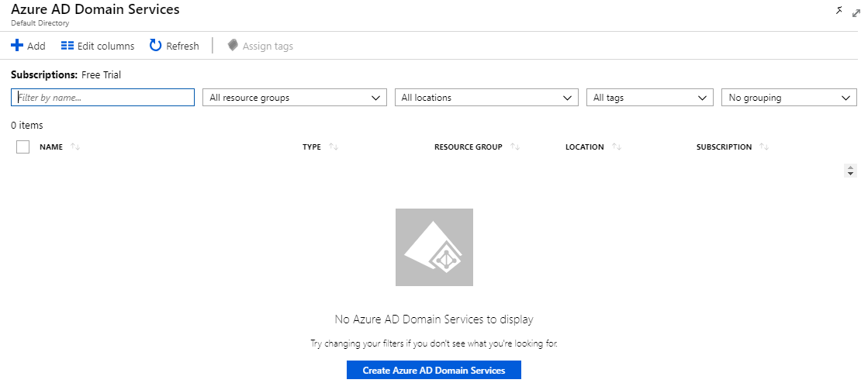Pin the blade using the pin icon

point(840,10)
